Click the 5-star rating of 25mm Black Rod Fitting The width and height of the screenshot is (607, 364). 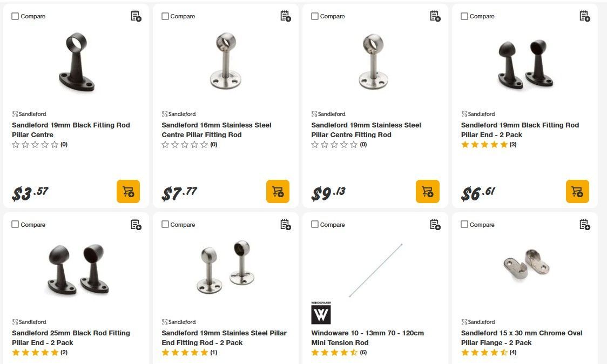click(35, 353)
